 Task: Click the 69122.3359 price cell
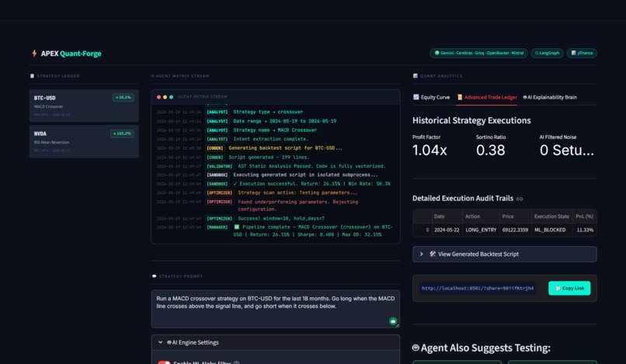coord(515,230)
